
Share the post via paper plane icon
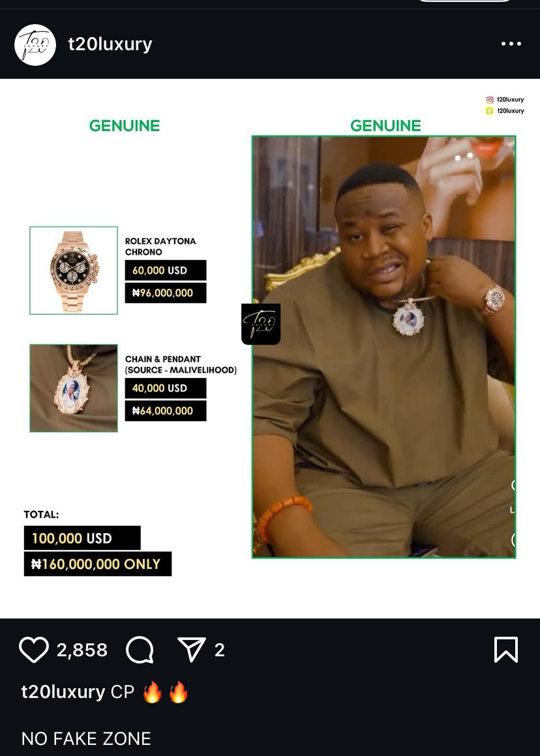pyautogui.click(x=192, y=649)
